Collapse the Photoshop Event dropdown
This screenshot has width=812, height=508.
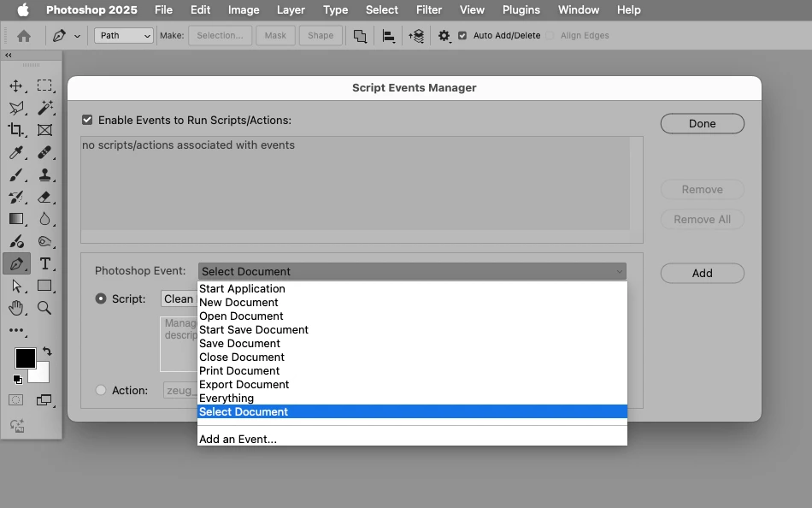tap(412, 271)
